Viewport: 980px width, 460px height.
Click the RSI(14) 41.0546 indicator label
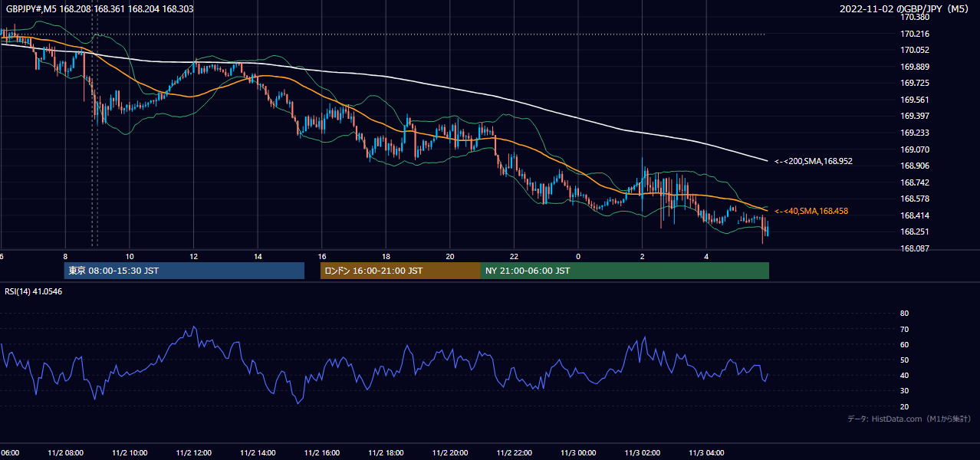(x=34, y=291)
